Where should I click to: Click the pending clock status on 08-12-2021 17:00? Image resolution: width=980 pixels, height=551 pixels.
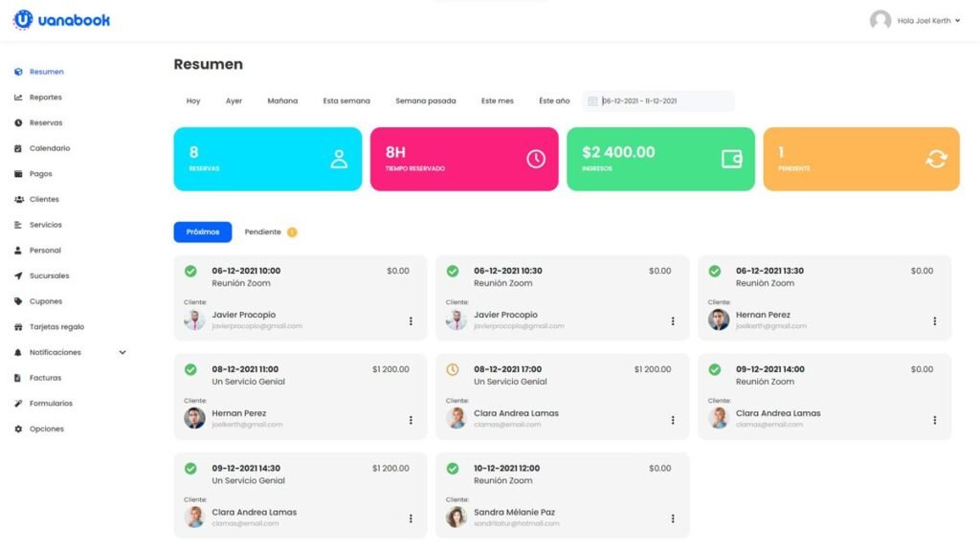click(453, 369)
